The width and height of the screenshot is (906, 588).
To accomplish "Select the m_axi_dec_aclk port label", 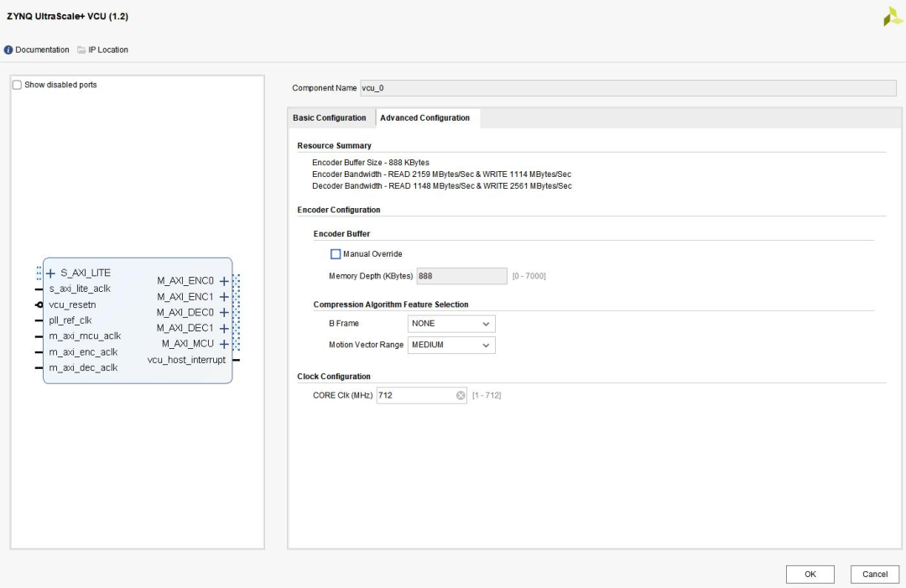I will [83, 368].
